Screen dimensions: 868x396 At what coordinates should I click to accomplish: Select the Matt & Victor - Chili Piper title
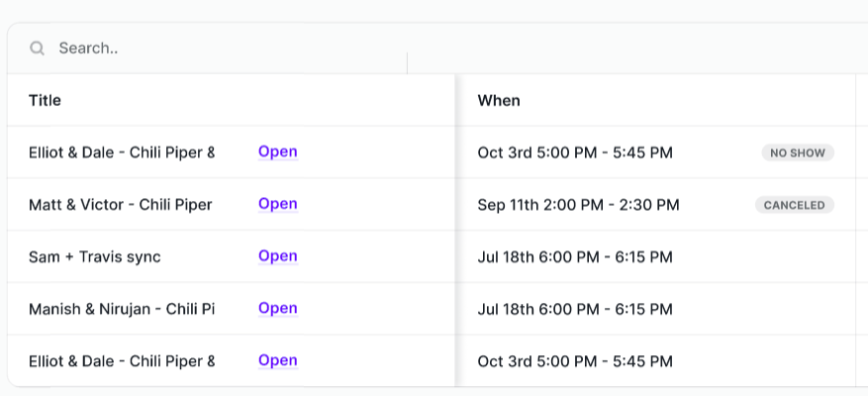[x=121, y=205]
